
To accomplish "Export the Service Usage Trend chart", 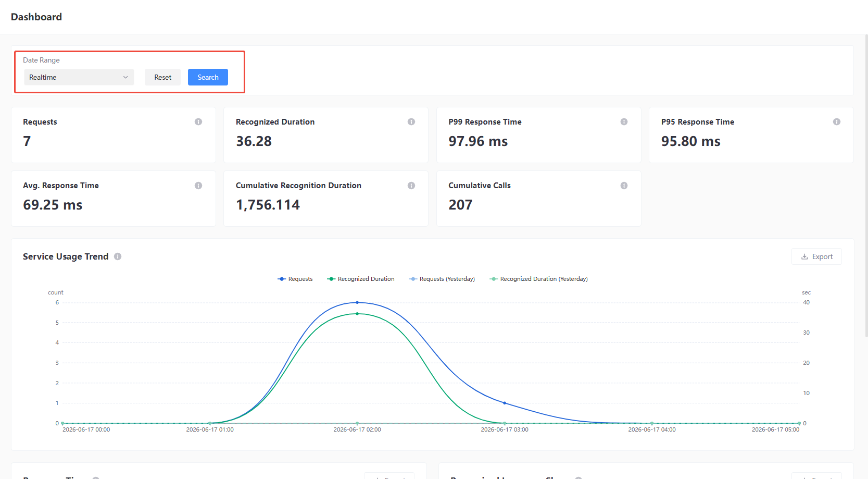I will 816,256.
